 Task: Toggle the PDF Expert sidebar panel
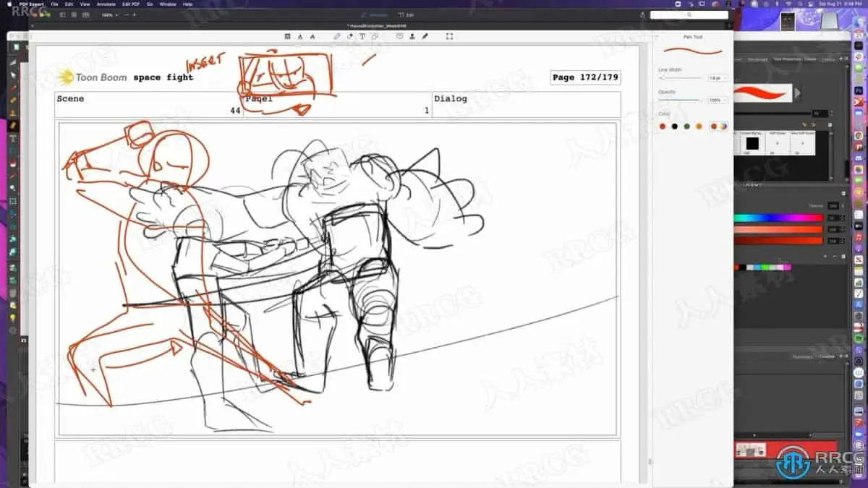(63, 14)
